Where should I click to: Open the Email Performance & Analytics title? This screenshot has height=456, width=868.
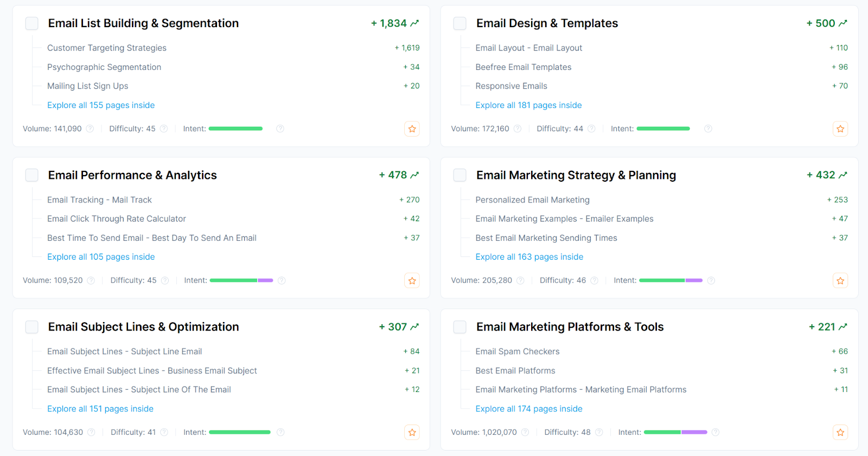coord(132,175)
